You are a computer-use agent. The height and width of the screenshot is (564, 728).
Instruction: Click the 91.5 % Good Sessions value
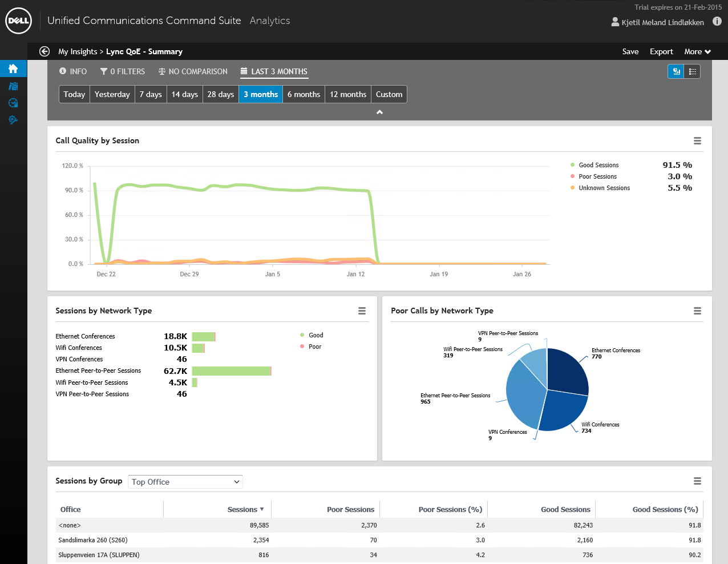(677, 165)
